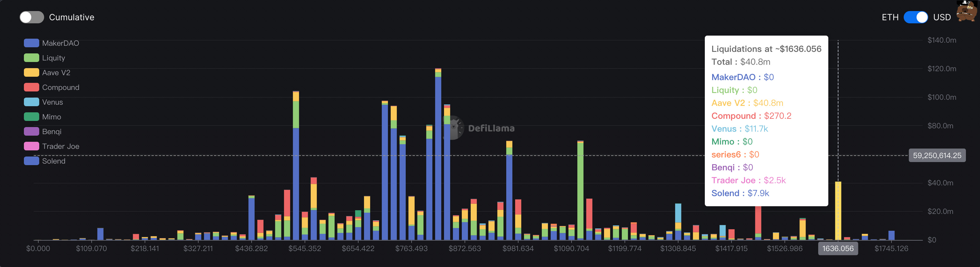The image size is (980, 267).
Task: Click x-axis label $981.634
Action: 518,248
